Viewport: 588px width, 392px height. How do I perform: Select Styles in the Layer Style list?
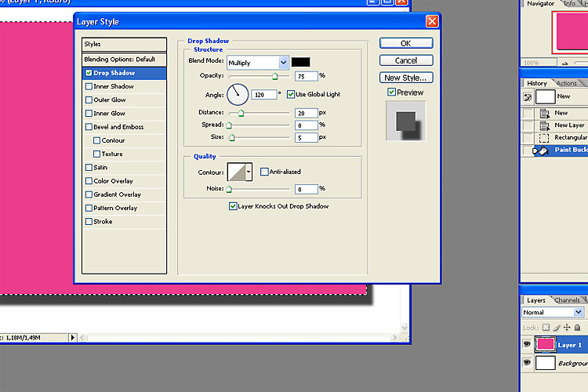pyautogui.click(x=124, y=44)
